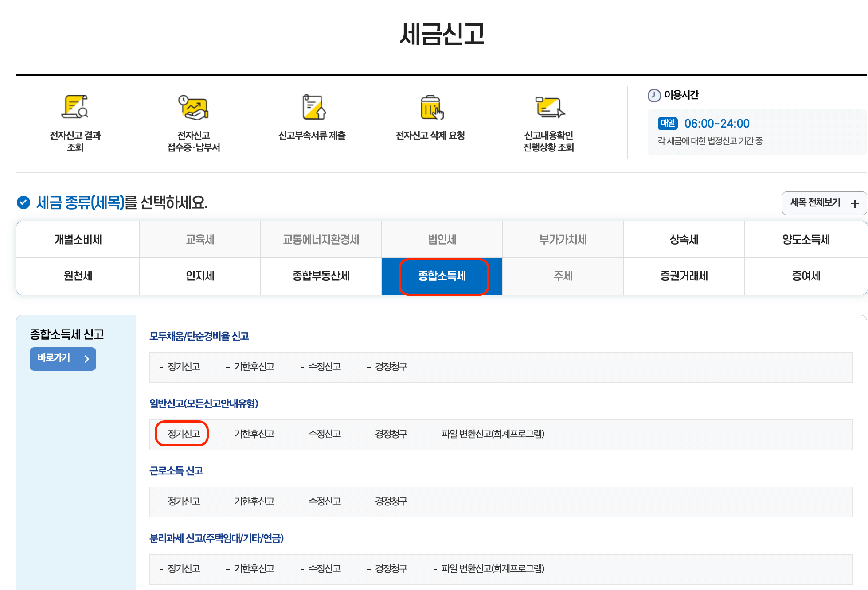Click the 전자신고 결과 조회 icon
The image size is (868, 590).
point(75,107)
